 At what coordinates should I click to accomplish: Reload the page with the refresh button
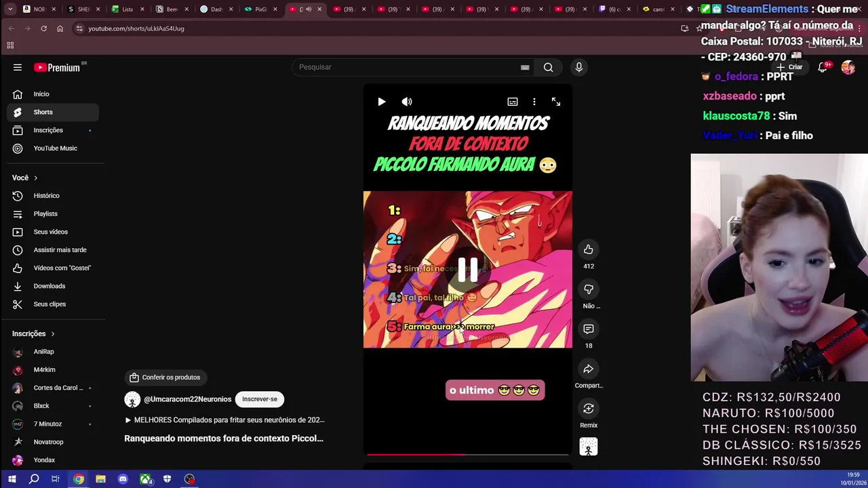43,28
